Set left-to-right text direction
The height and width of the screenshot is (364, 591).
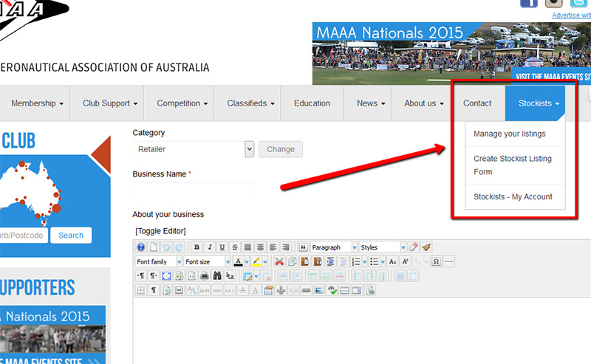coord(140,276)
